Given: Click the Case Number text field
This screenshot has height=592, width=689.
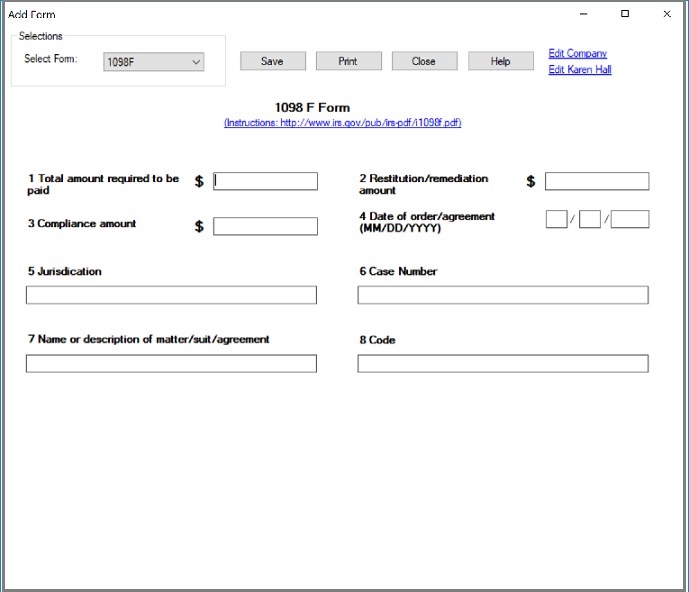Looking at the screenshot, I should pyautogui.click(x=503, y=295).
